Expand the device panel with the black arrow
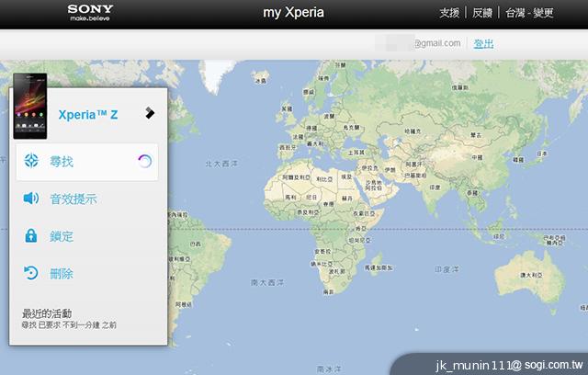 tap(150, 113)
